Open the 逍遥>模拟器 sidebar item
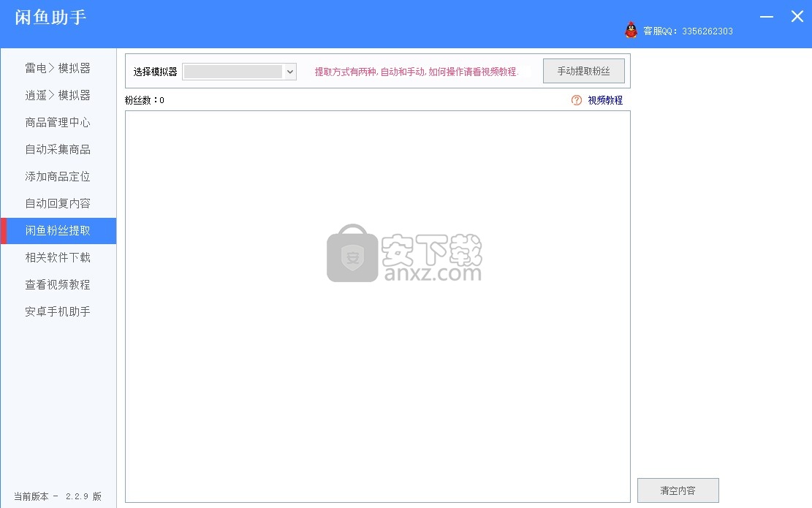Image resolution: width=812 pixels, height=508 pixels. point(58,95)
